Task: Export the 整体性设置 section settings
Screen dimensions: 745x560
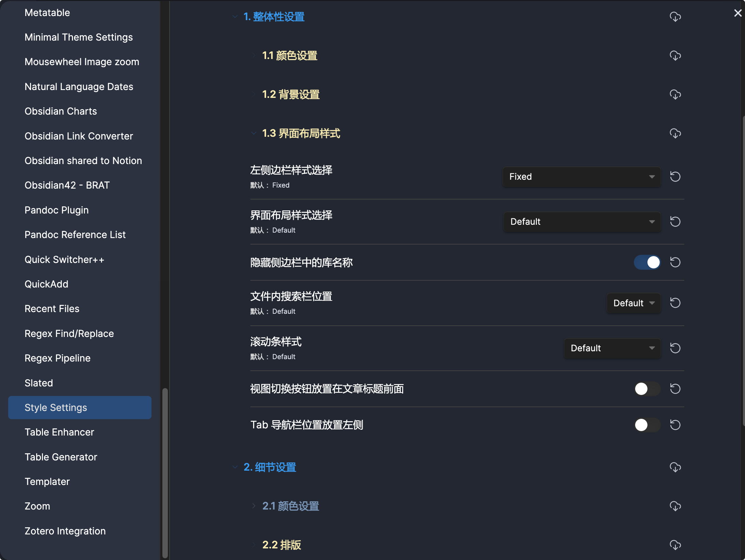Action: coord(676,17)
